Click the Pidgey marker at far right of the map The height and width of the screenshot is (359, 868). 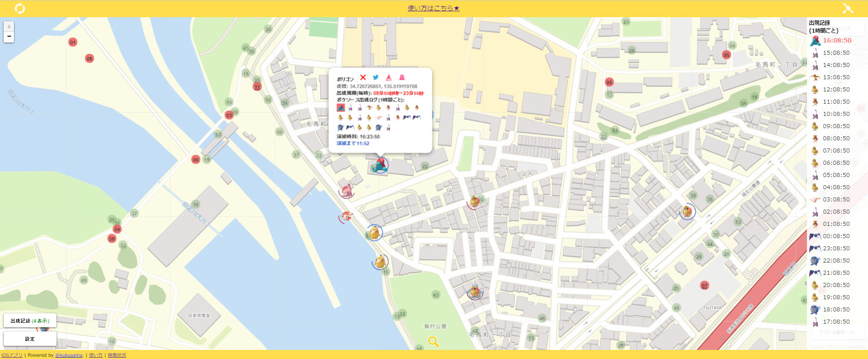[x=687, y=211]
